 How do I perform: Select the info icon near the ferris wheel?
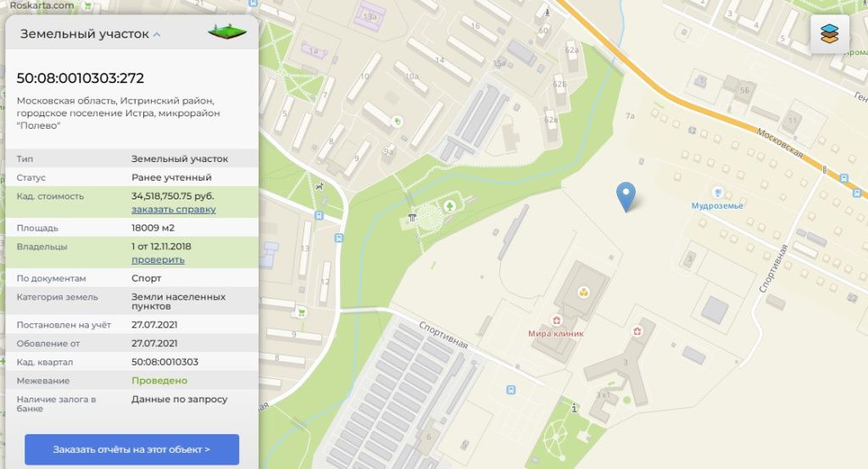[x=574, y=408]
